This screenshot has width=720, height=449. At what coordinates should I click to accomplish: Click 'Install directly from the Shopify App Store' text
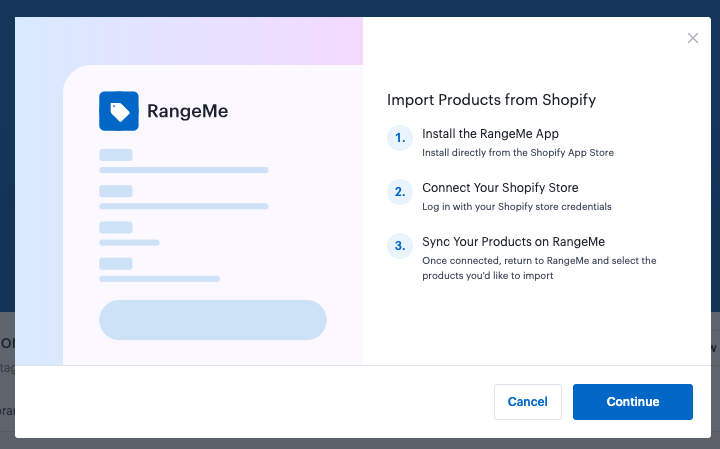tap(518, 153)
